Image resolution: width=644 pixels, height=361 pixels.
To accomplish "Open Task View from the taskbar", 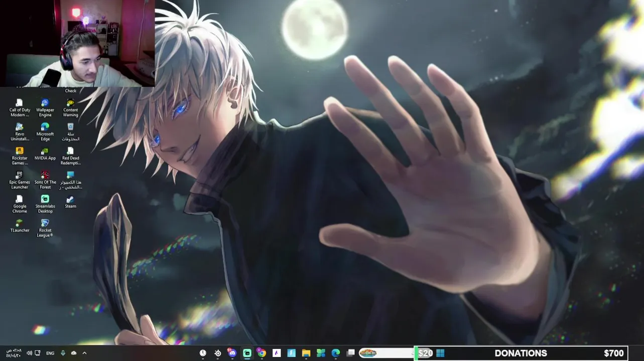I will pyautogui.click(x=351, y=353).
